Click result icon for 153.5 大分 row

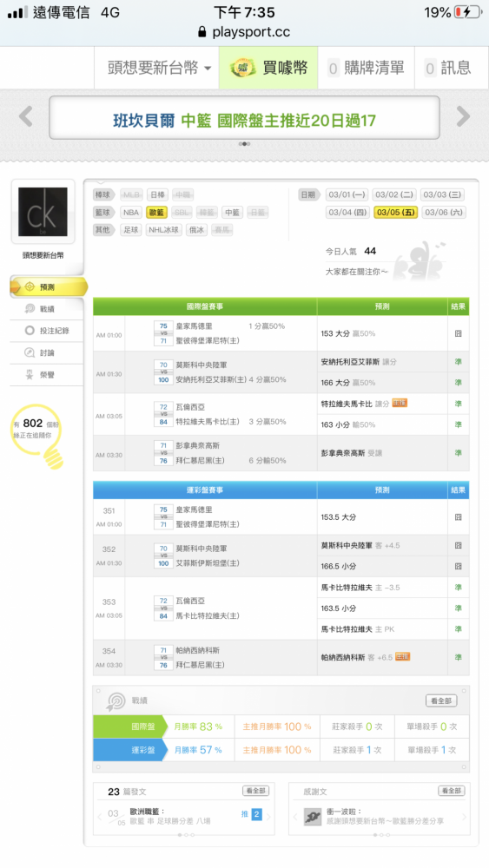[458, 517]
